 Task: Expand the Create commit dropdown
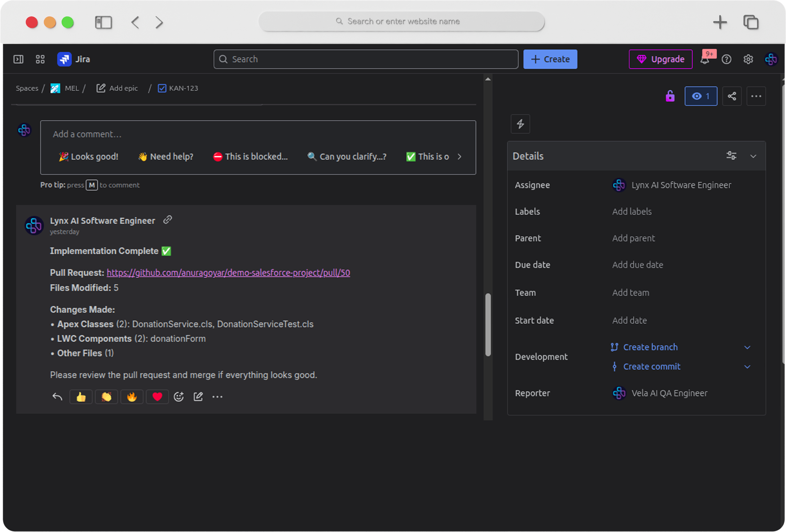click(x=747, y=366)
